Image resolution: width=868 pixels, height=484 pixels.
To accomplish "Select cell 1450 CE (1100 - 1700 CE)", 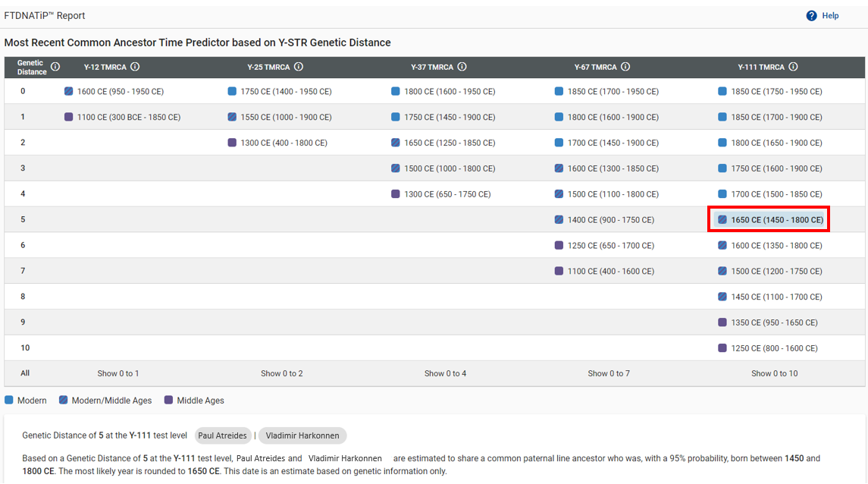I will pos(770,297).
